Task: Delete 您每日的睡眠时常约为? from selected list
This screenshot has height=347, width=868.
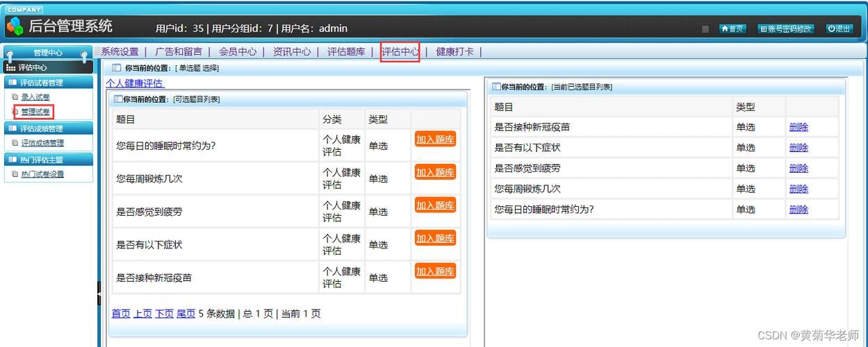Action: pyautogui.click(x=799, y=209)
